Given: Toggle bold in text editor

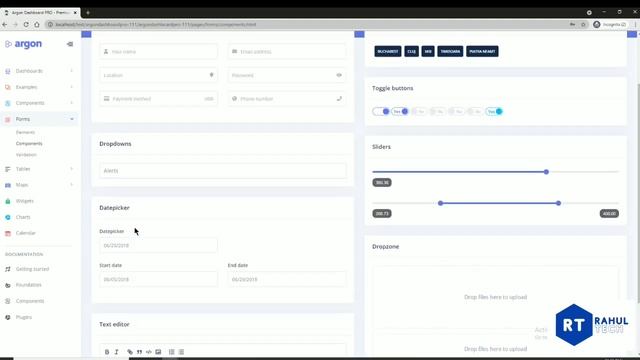Looking at the screenshot, I should click(107, 352).
